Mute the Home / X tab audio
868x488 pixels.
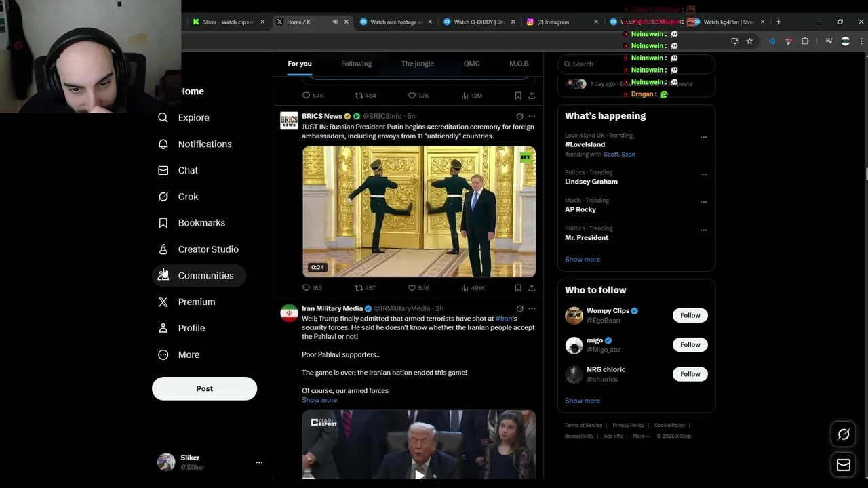point(335,22)
